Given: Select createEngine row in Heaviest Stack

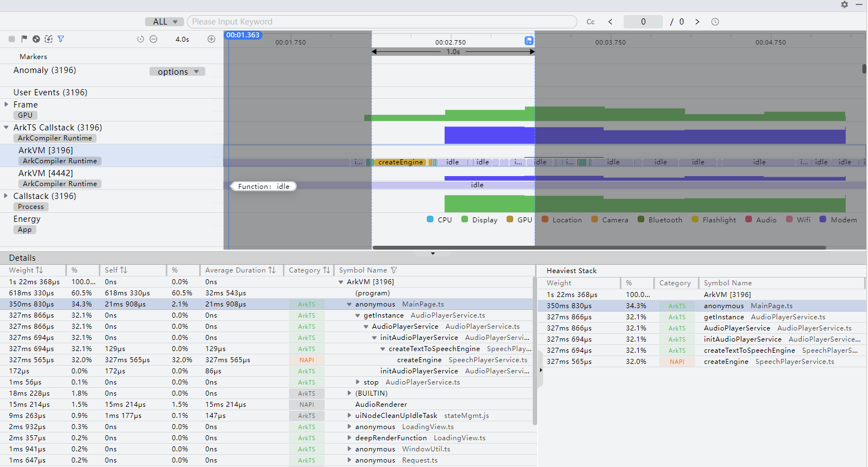Looking at the screenshot, I should point(702,362).
